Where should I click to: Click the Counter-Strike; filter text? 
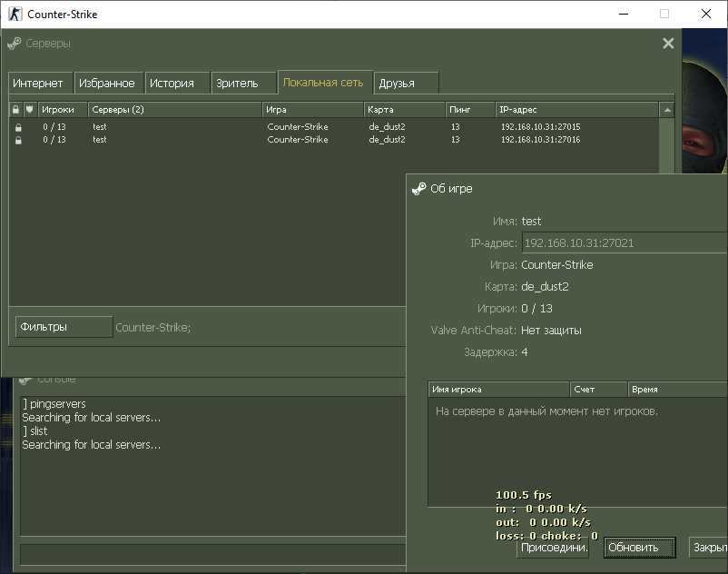pyautogui.click(x=153, y=327)
